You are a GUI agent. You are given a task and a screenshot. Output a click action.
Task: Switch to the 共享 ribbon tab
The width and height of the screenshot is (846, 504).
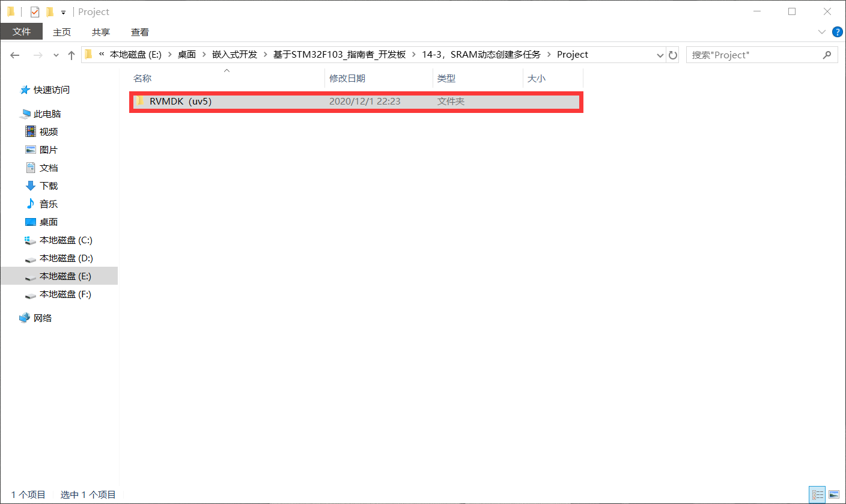(x=101, y=32)
